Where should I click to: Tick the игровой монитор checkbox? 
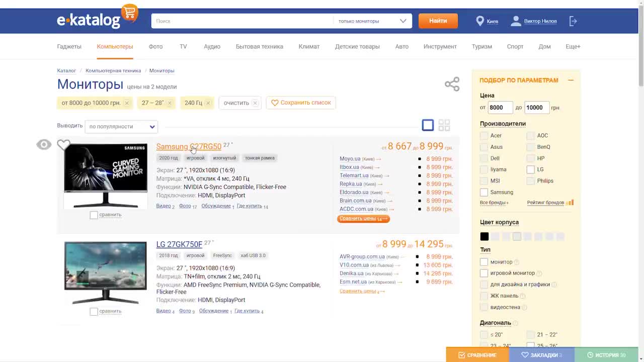484,273
